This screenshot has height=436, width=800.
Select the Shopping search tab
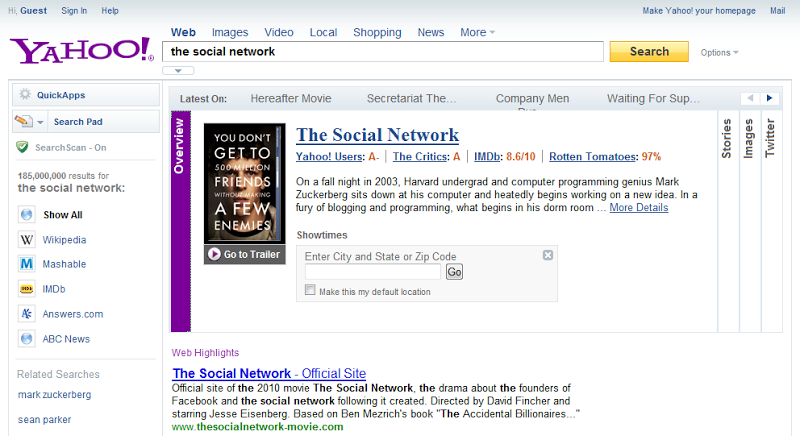(x=377, y=32)
